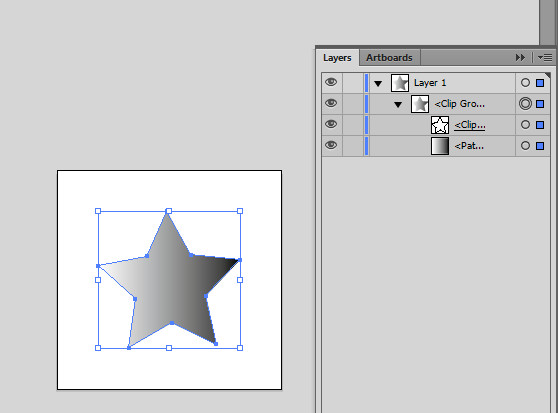Collapse panel with the double-arrow icon
The image size is (558, 413).
[x=520, y=57]
